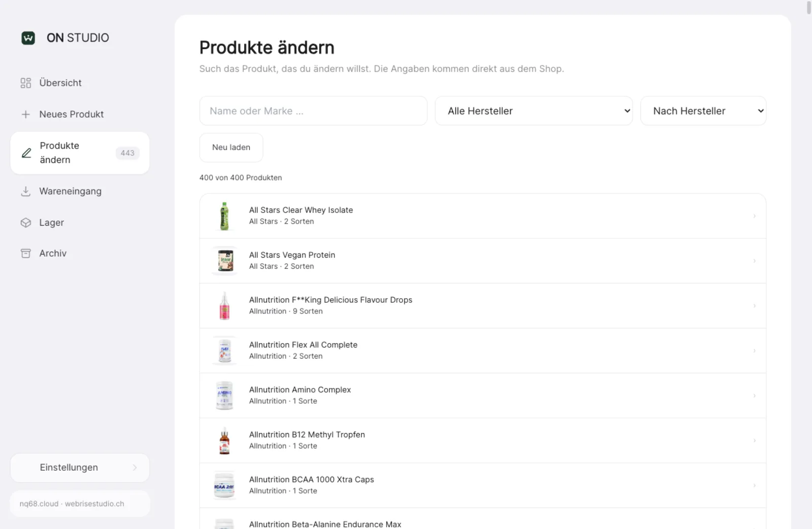This screenshot has width=812, height=529.
Task: Expand the All Stars Vegan Protein row arrow
Action: point(754,261)
